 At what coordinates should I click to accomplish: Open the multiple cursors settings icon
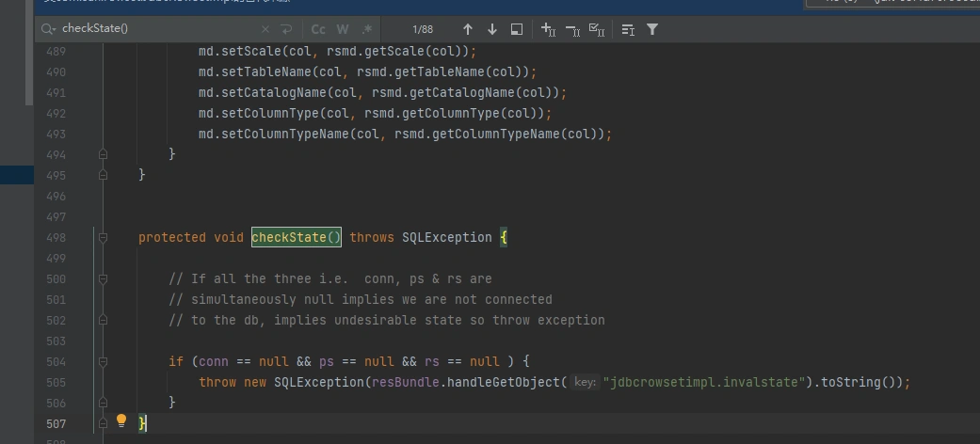click(x=628, y=29)
